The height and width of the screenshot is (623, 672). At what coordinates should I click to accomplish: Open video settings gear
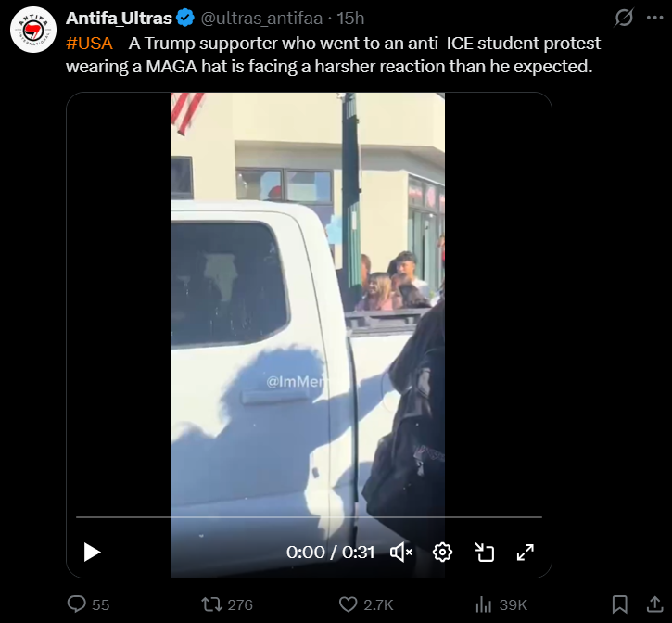[x=442, y=553]
